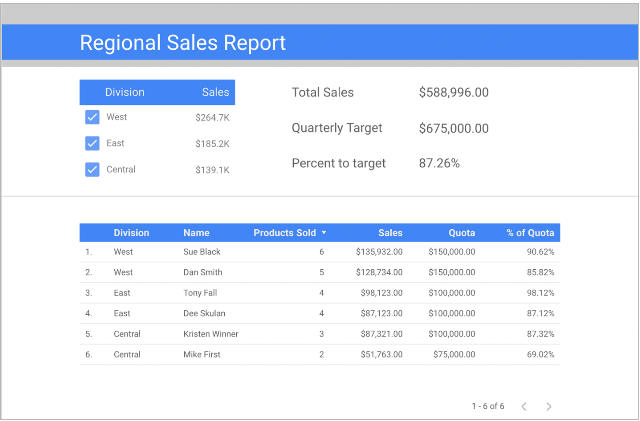Deselect the Central division checkbox
Screen dimensions: 640x421
point(92,169)
